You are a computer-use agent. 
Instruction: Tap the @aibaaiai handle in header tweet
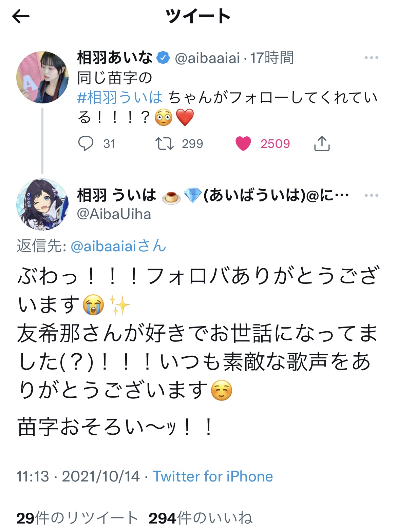pyautogui.click(x=207, y=58)
